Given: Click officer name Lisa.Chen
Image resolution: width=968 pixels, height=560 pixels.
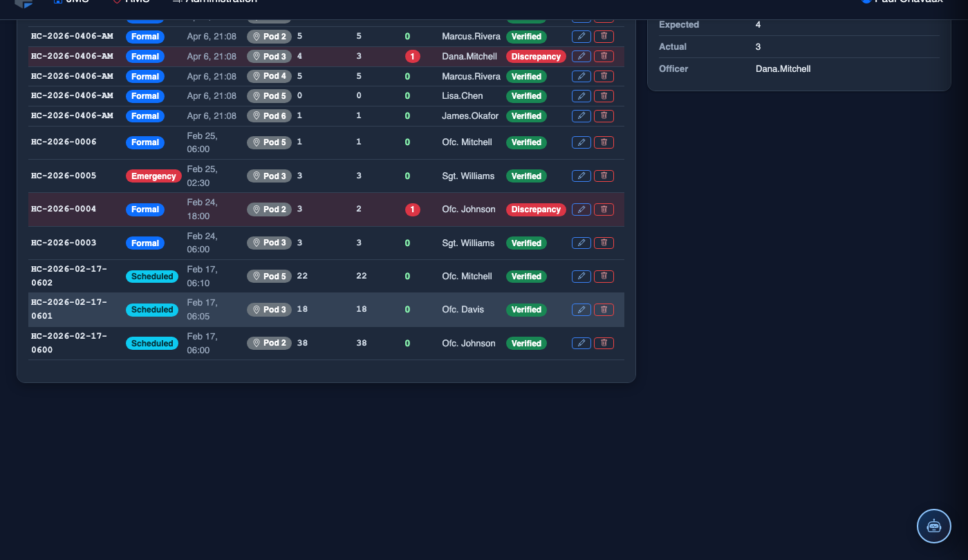Looking at the screenshot, I should (x=463, y=96).
